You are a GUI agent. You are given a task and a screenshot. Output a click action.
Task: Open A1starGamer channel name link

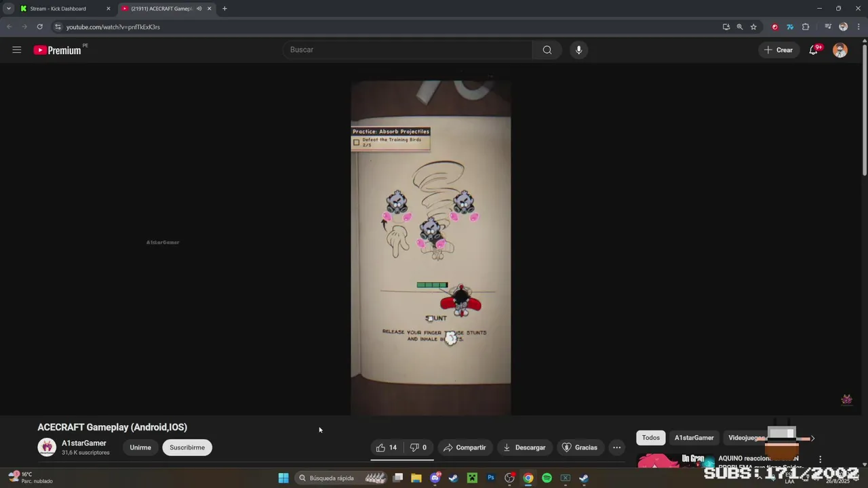(x=84, y=443)
